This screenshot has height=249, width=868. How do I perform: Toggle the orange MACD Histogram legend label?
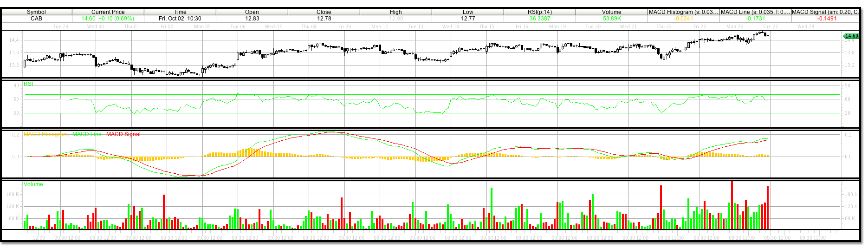pyautogui.click(x=45, y=134)
